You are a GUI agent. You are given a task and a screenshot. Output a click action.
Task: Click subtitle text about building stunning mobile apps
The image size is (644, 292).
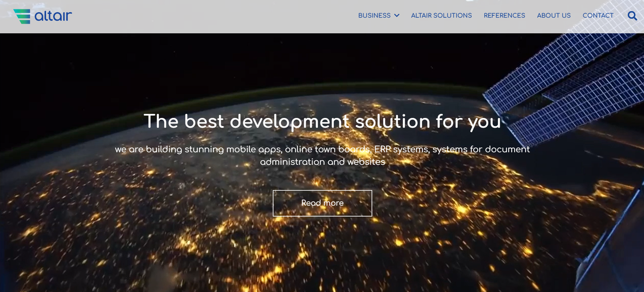pos(322,156)
